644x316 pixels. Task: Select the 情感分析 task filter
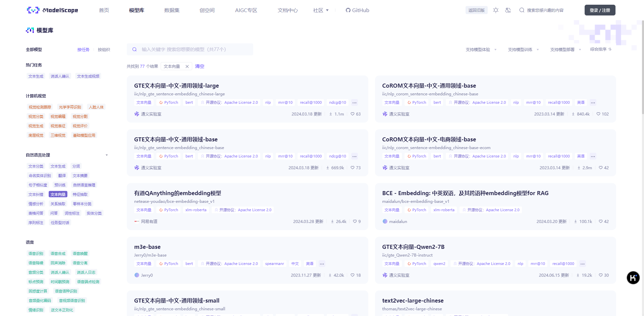36,204
